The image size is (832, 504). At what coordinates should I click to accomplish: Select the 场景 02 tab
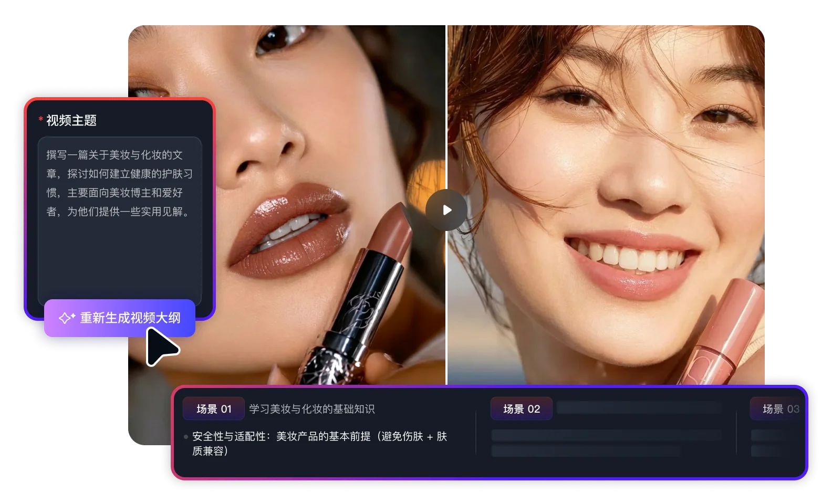point(522,408)
